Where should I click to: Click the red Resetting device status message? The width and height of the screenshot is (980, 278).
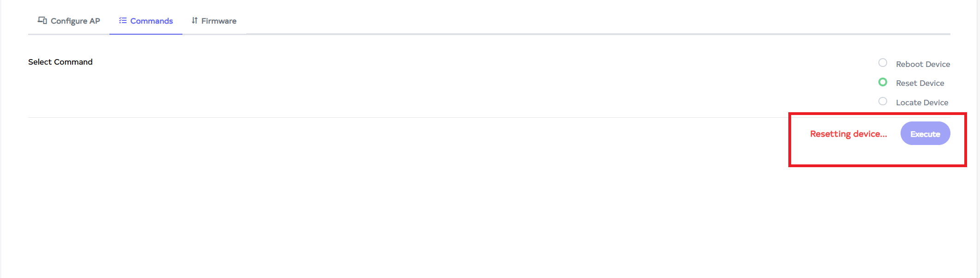(848, 134)
